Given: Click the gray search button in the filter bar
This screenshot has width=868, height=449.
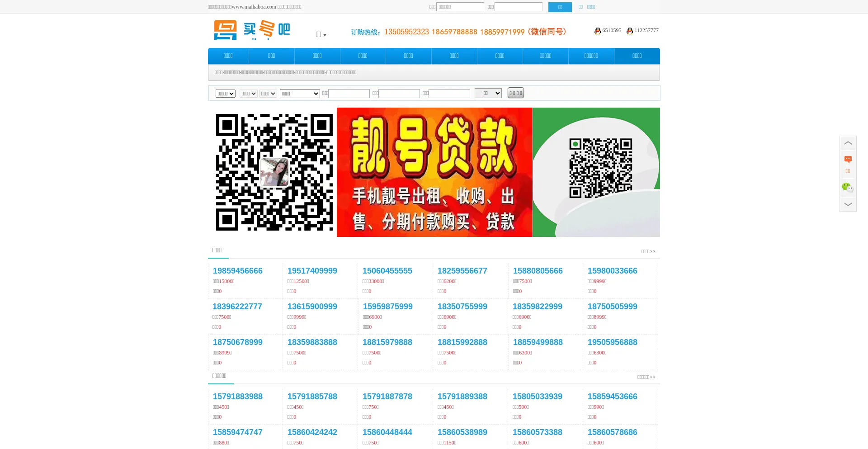Looking at the screenshot, I should (516, 93).
